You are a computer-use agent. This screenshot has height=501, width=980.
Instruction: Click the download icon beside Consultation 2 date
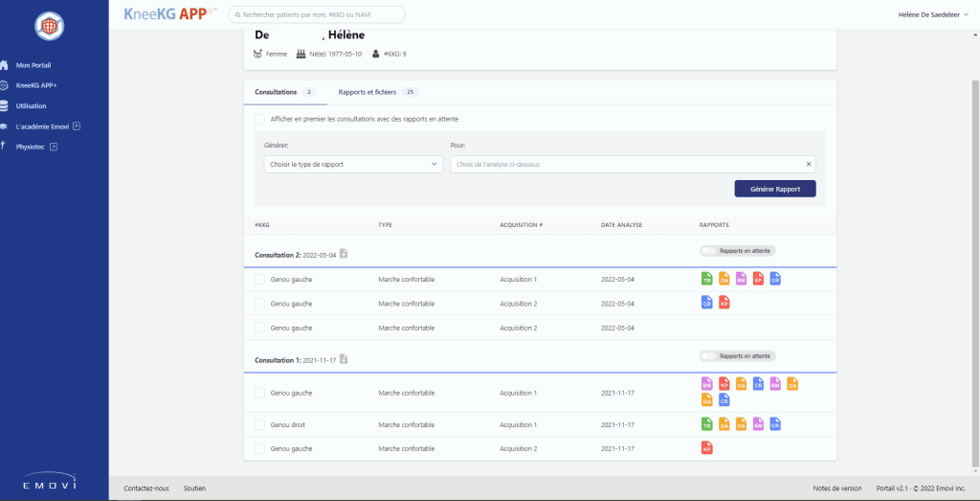[x=344, y=254]
